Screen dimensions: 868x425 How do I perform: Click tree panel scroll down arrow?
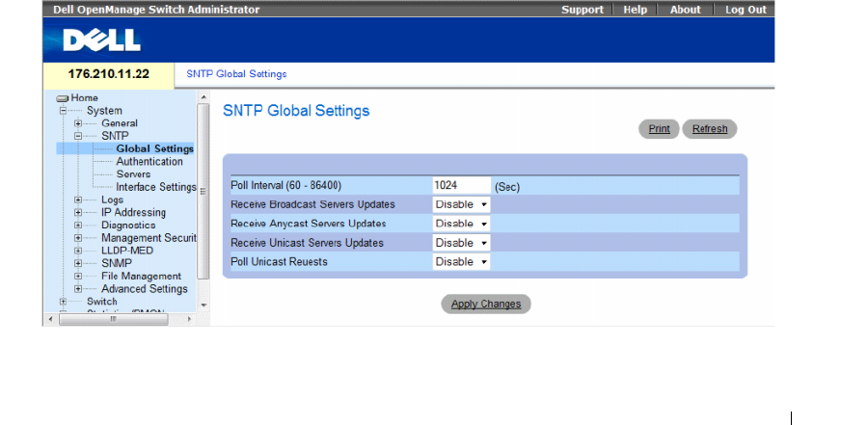pos(203,305)
